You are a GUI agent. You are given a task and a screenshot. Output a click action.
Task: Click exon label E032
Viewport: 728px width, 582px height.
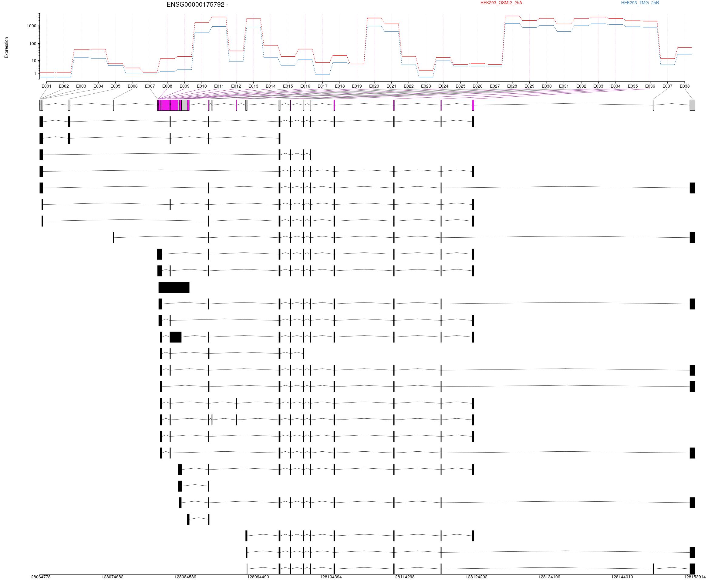(x=581, y=86)
